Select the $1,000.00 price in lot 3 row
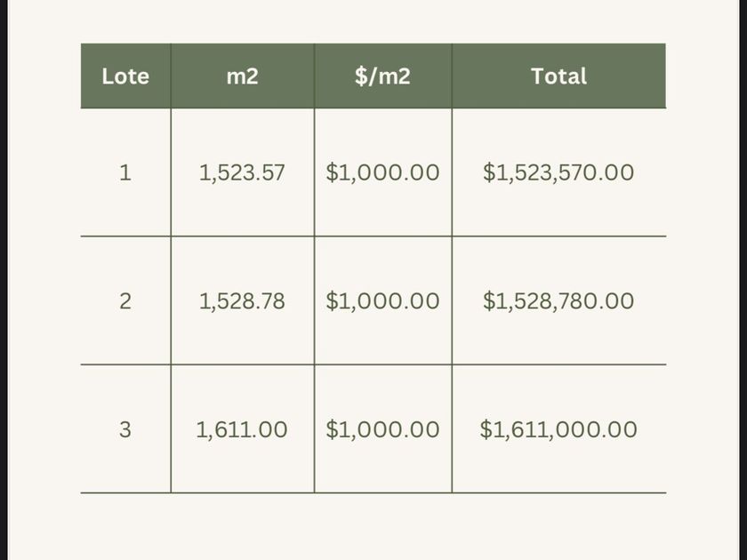This screenshot has width=747, height=560. [382, 429]
